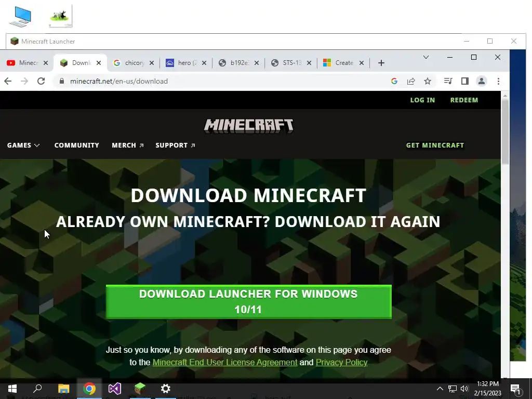Click the Minecraft Launcher window title
Image resolution: width=532 pixels, height=399 pixels.
point(48,42)
